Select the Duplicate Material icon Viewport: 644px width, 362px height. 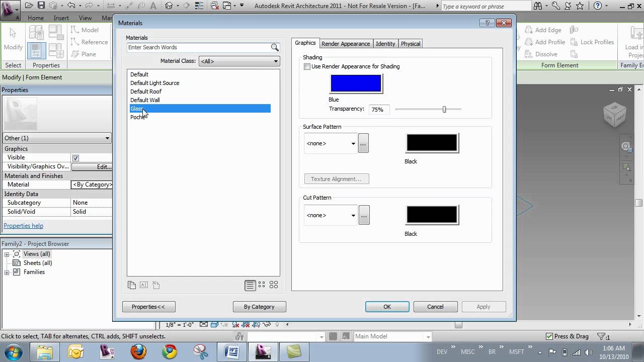[x=132, y=285]
